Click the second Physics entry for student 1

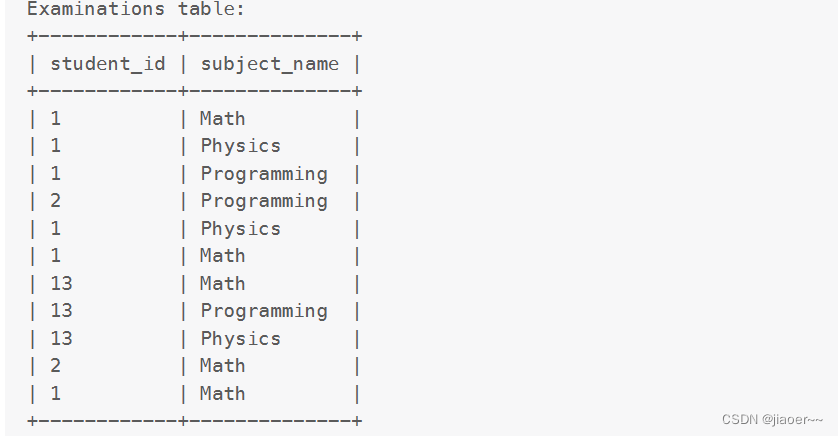pyautogui.click(x=240, y=229)
